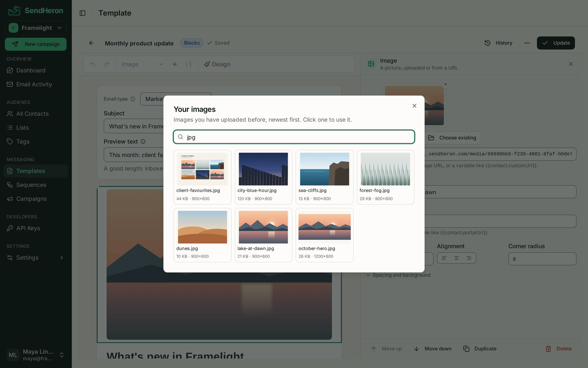Screen dimensions: 588x368
Task: Start a New campaign
Action: pyautogui.click(x=36, y=44)
